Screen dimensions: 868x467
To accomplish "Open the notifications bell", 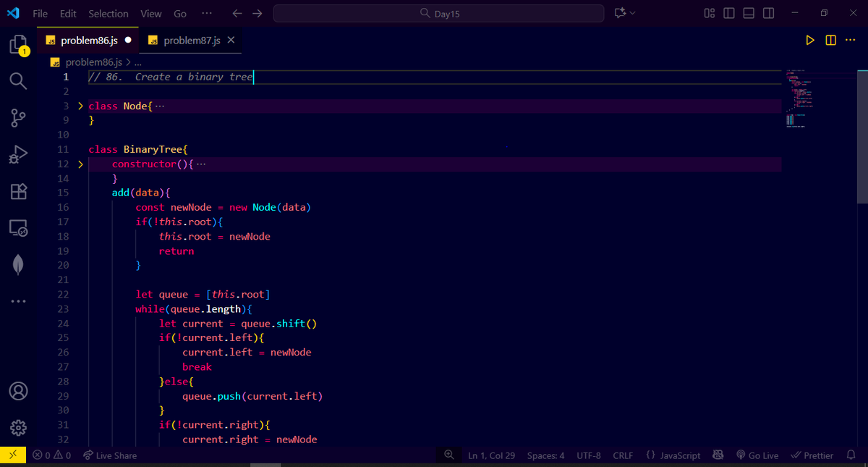I will (851, 455).
